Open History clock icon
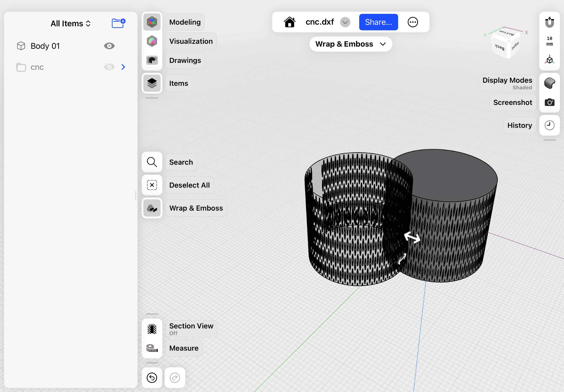Screen dimensions: 564x392 click(x=549, y=125)
